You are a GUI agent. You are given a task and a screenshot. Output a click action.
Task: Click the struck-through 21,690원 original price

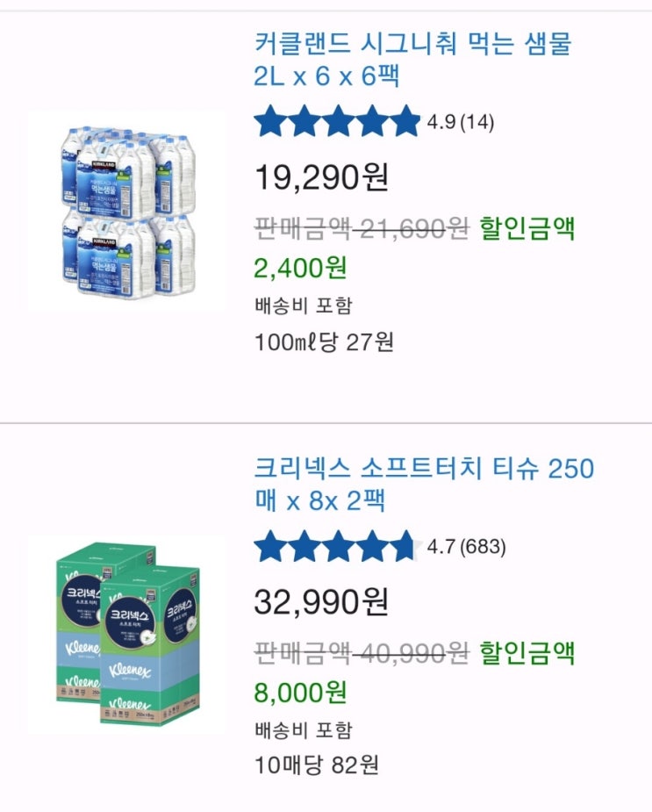pyautogui.click(x=412, y=228)
